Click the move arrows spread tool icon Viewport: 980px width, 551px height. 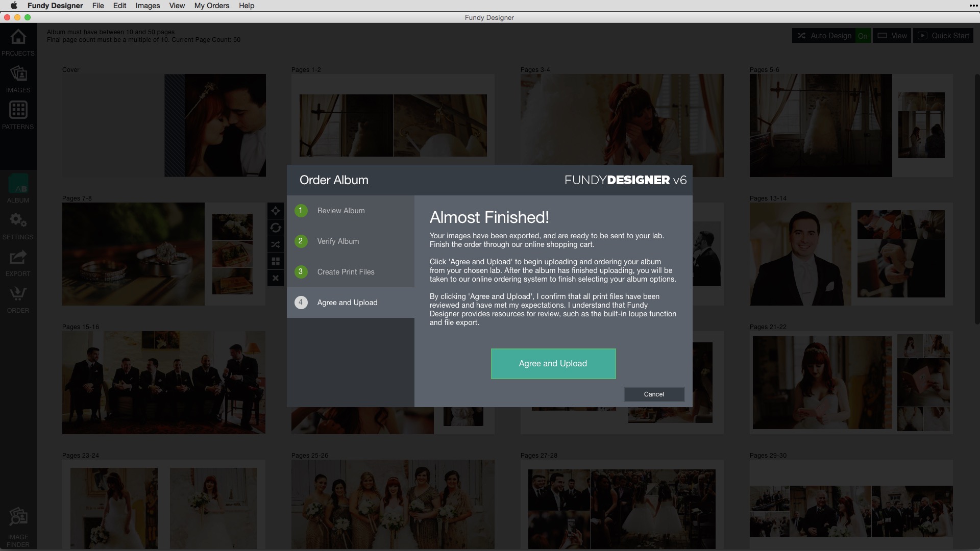point(276,211)
